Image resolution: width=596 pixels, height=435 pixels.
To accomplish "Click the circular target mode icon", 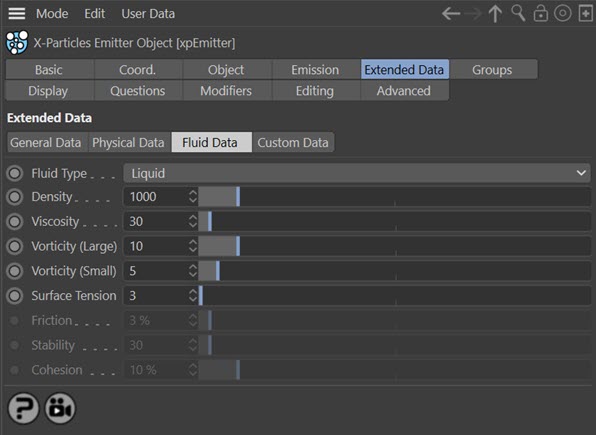I will coord(563,14).
